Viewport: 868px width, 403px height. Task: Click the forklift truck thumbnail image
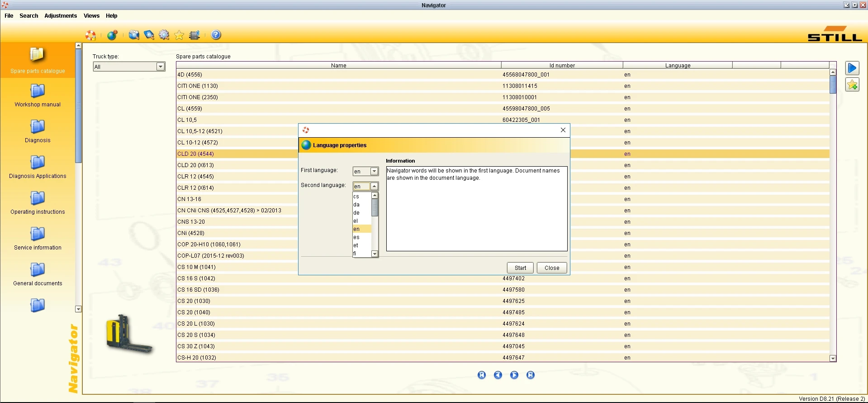129,334
